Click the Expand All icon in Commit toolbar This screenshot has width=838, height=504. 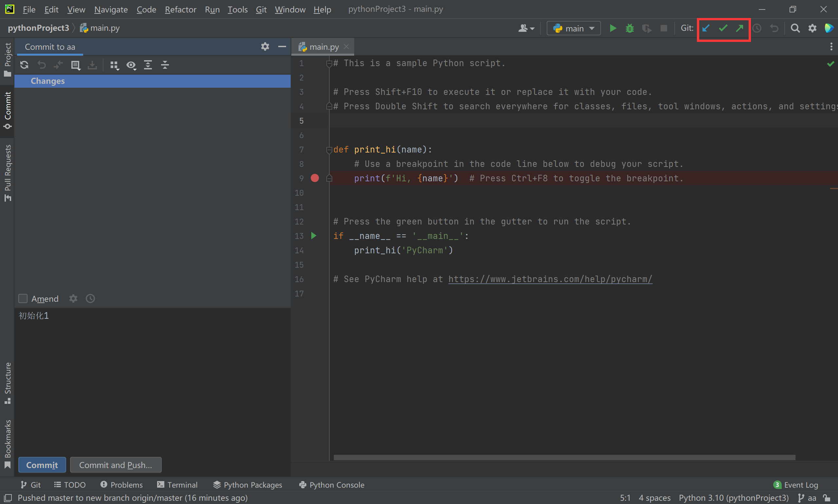click(148, 65)
